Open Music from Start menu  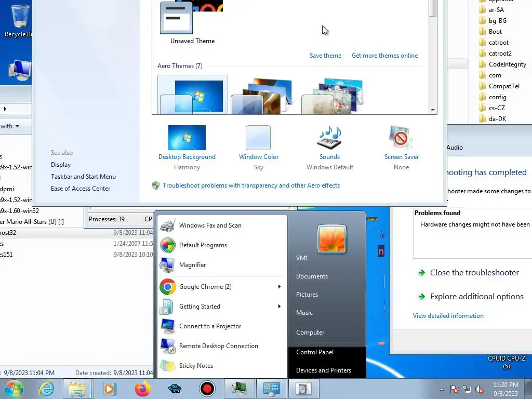click(304, 312)
